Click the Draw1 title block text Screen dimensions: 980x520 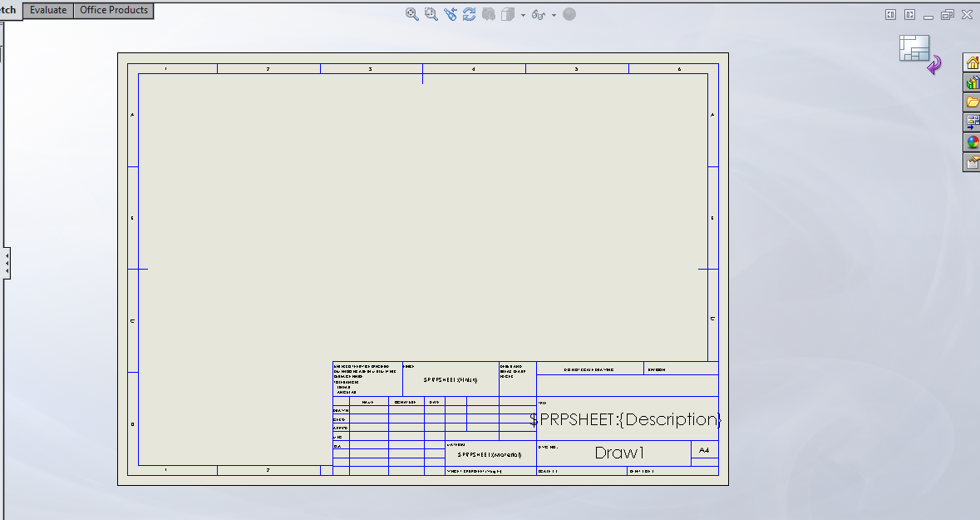618,453
